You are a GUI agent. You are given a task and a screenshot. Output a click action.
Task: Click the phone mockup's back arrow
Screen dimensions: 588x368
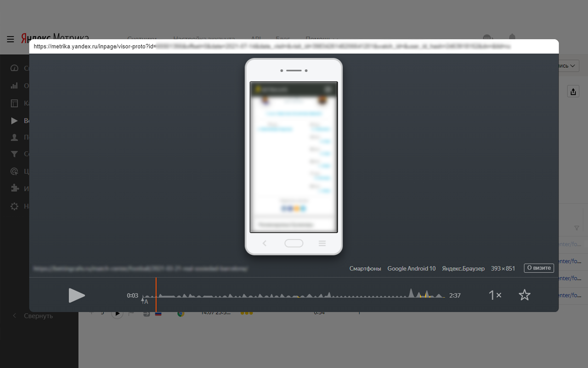pos(265,243)
